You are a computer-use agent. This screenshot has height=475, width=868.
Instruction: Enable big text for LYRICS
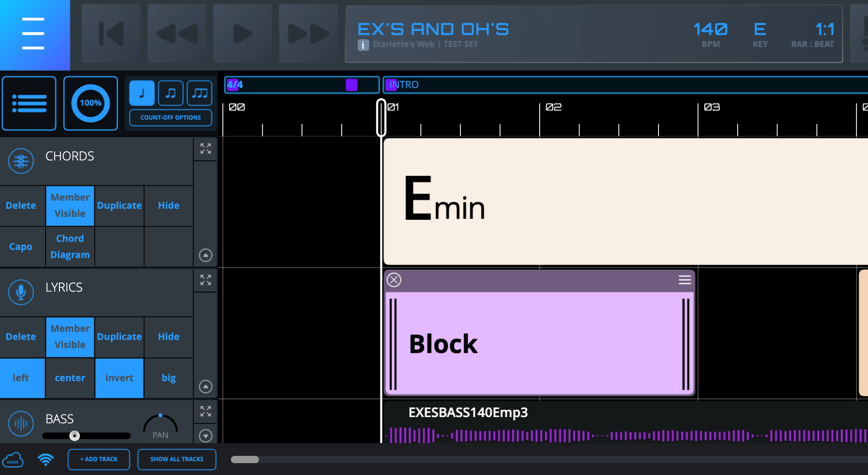(x=169, y=378)
